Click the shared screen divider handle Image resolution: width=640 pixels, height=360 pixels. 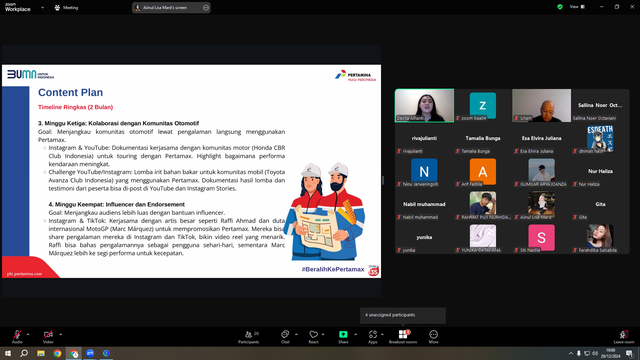(383, 180)
